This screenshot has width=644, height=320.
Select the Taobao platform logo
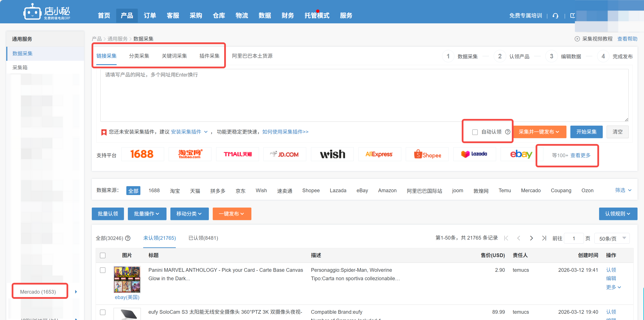point(190,154)
